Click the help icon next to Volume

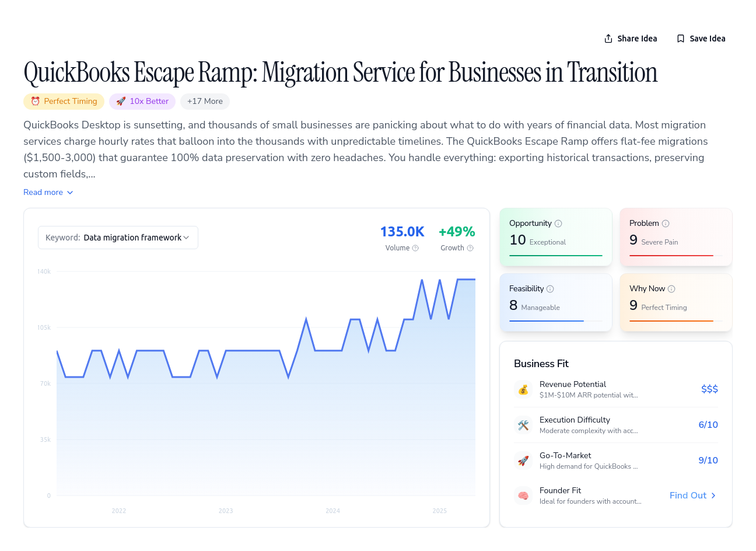pyautogui.click(x=415, y=248)
